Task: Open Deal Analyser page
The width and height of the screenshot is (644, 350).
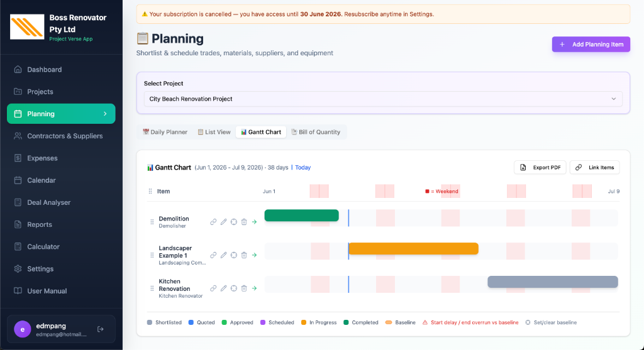Action: [61, 202]
